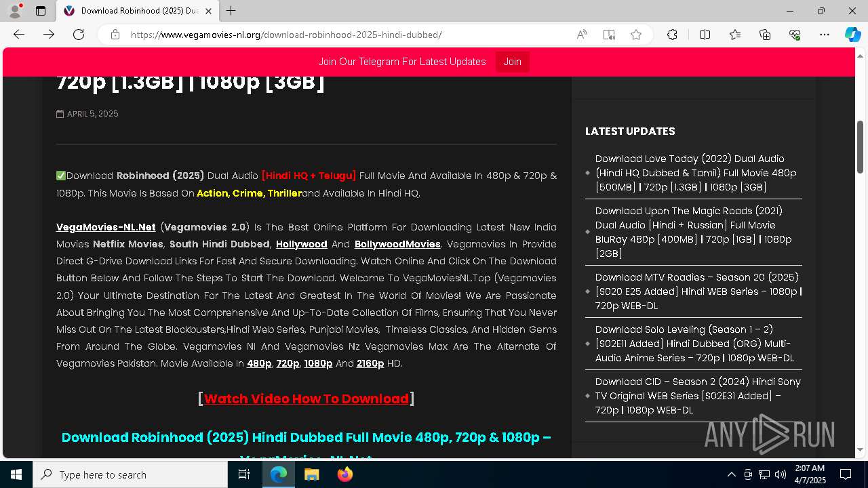Open a new tab with plus button
The width and height of the screenshot is (868, 488).
pyautogui.click(x=231, y=11)
